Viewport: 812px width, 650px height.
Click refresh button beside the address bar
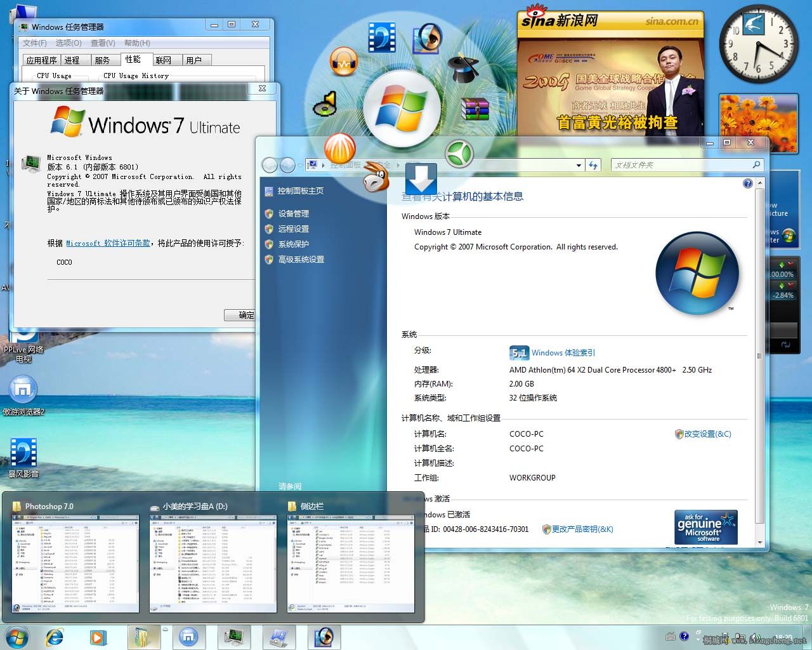pos(593,165)
